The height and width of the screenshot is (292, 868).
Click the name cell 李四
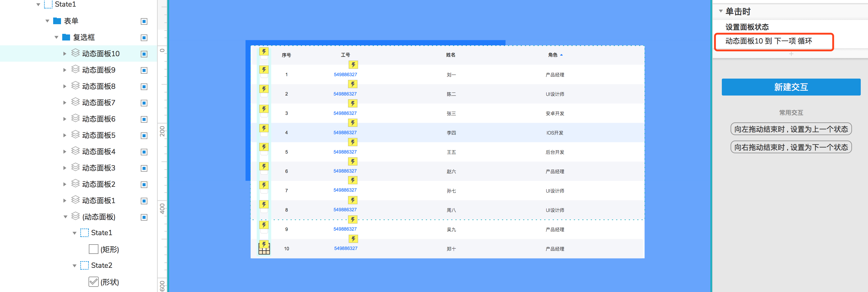pyautogui.click(x=451, y=133)
